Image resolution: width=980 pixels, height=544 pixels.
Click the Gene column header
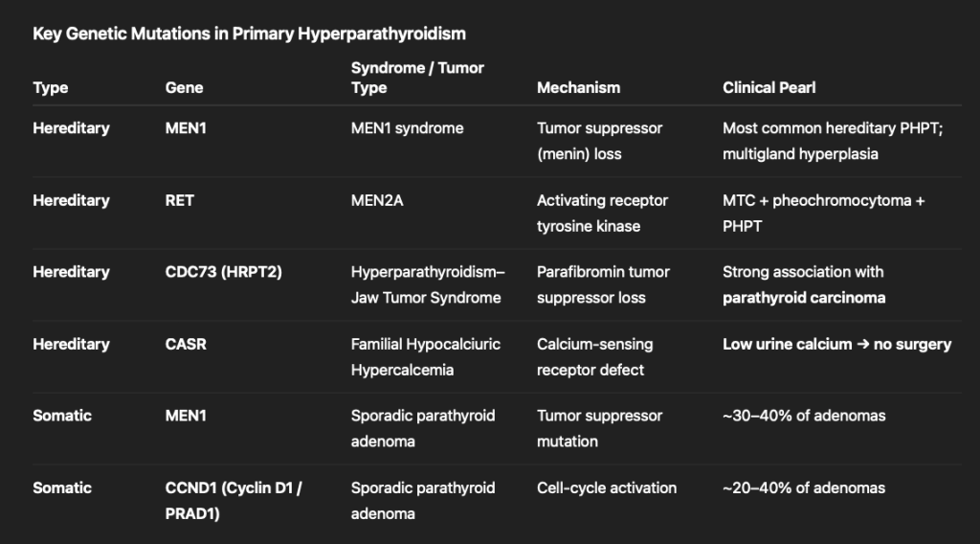coord(184,87)
